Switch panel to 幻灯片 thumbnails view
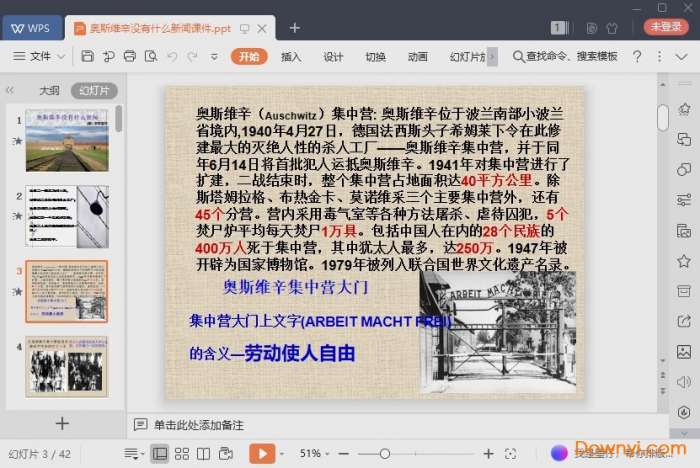The height and width of the screenshot is (468, 700). tap(93, 90)
